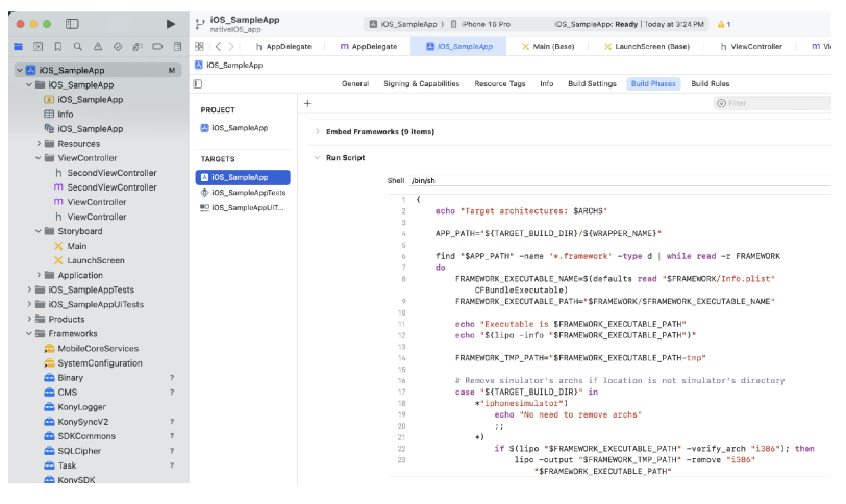Click the 'echo "Target architectures: $ARCHS"' script line
Image resolution: width=846 pixels, height=504 pixels.
521,211
